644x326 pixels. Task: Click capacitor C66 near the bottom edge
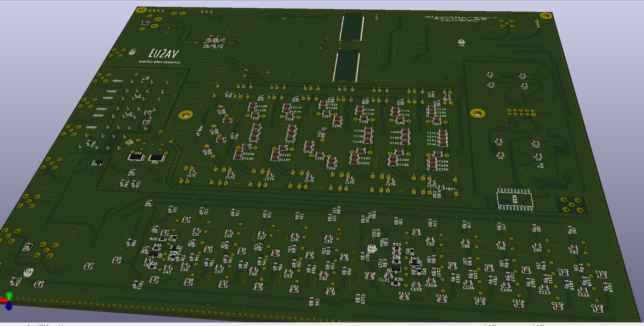312,301
